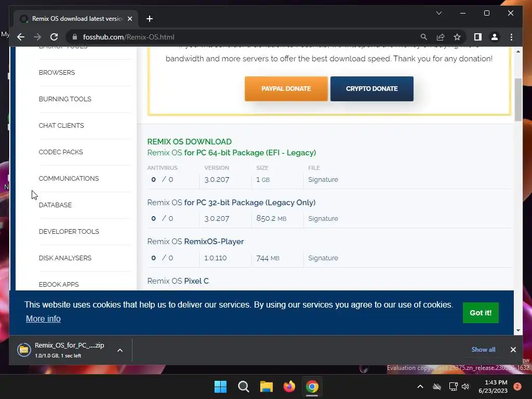Open a new tab with plus button
The width and height of the screenshot is (532, 399).
coord(150,19)
